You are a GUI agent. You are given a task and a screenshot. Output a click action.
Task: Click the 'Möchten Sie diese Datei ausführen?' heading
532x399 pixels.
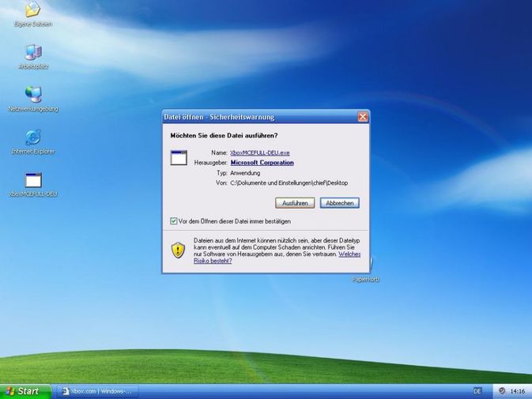coord(224,136)
